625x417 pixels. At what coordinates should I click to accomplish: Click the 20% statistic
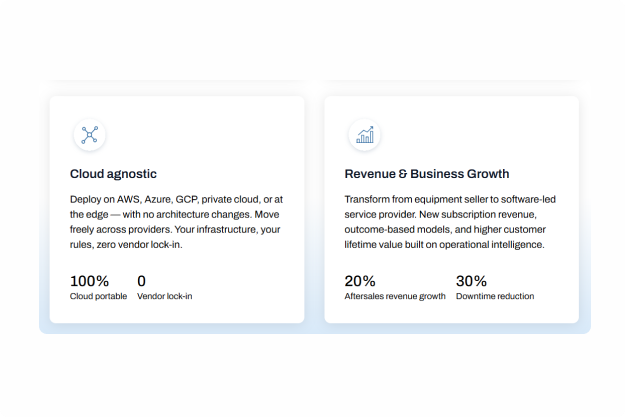(x=360, y=281)
